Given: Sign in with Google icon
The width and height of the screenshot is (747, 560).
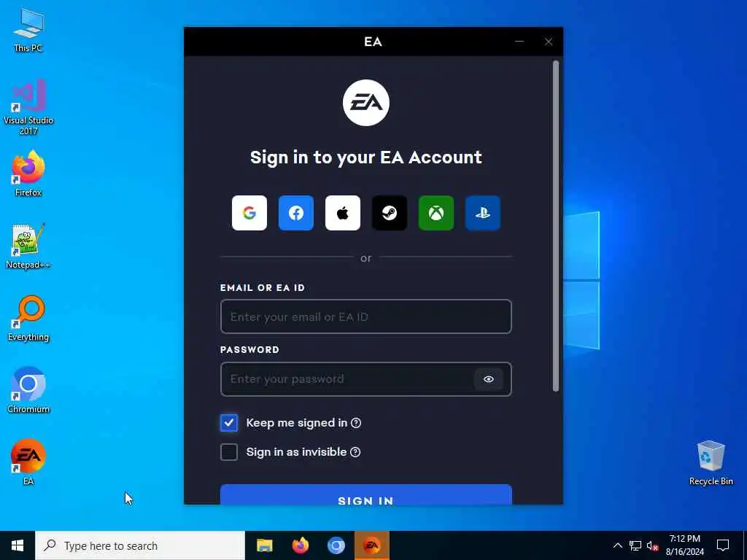Looking at the screenshot, I should 249,213.
